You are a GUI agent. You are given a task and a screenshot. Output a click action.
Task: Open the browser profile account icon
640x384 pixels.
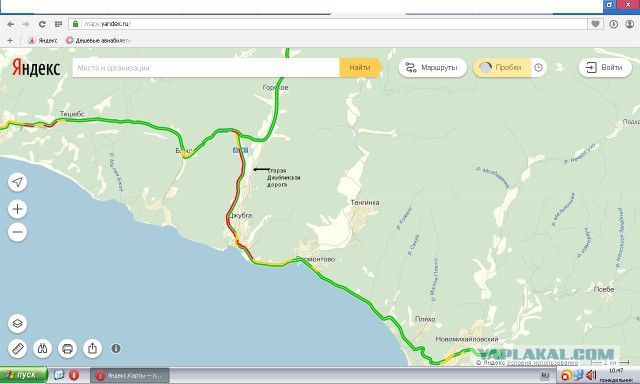pos(630,24)
